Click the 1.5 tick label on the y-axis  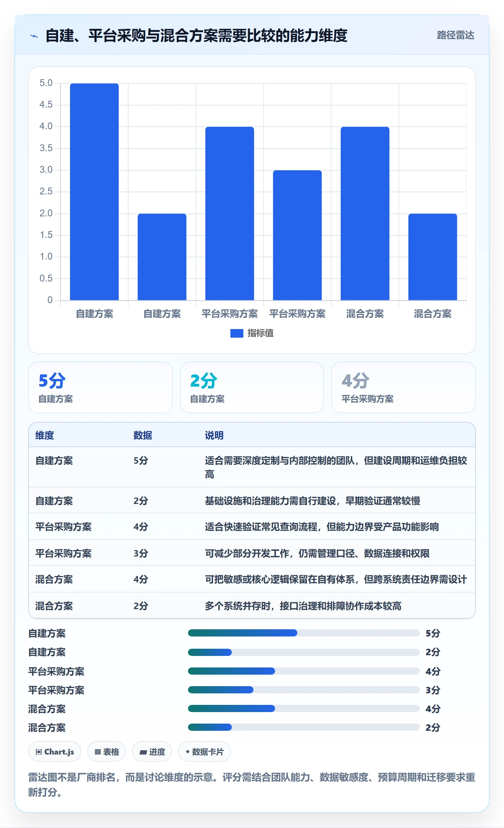pos(46,235)
